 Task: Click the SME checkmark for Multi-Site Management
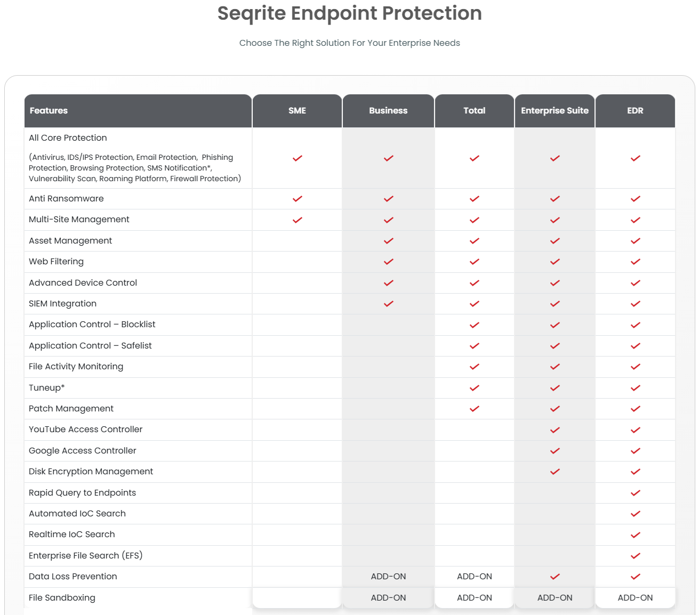(x=297, y=220)
